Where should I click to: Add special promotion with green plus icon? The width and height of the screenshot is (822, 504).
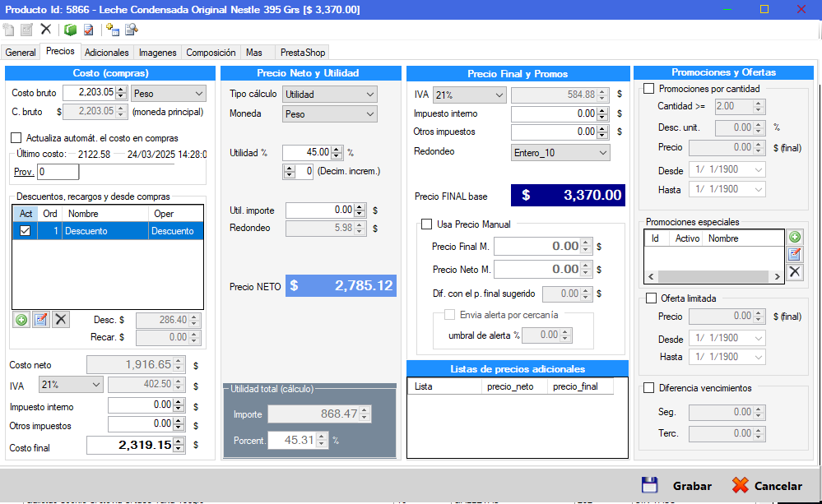[x=795, y=237]
